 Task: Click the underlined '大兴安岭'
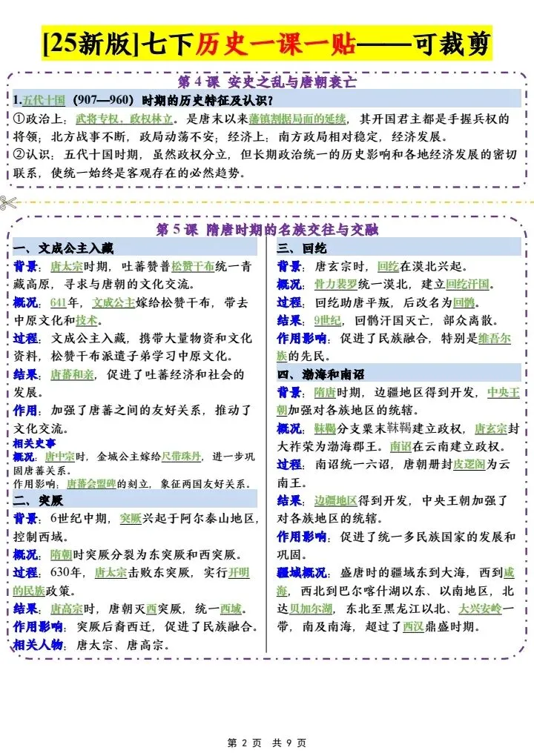[x=480, y=609]
